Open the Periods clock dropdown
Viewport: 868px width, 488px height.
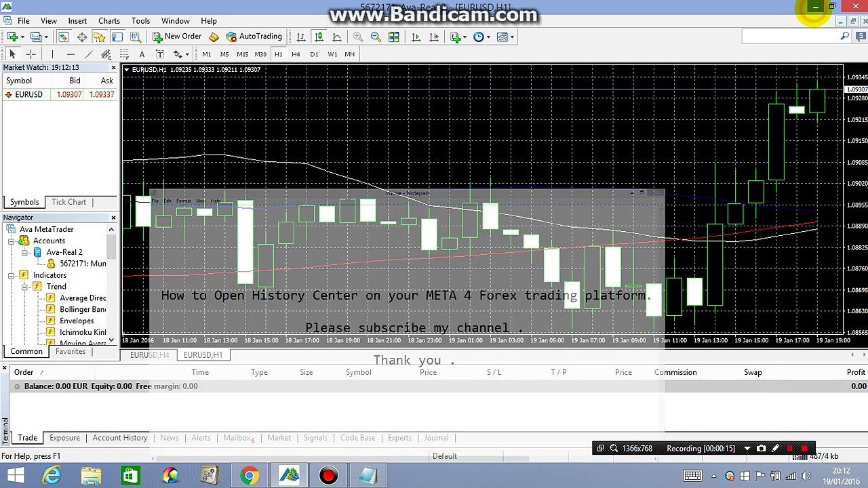(480, 37)
